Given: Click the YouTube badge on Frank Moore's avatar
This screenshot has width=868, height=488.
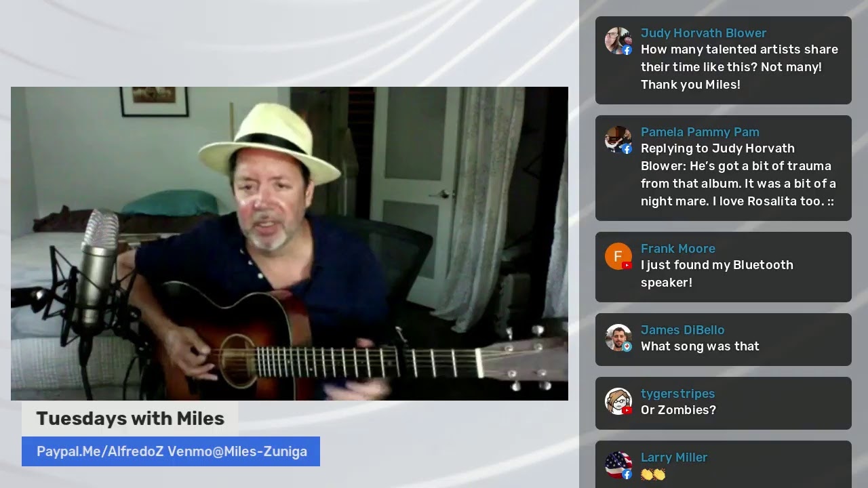Looking at the screenshot, I should (x=627, y=266).
